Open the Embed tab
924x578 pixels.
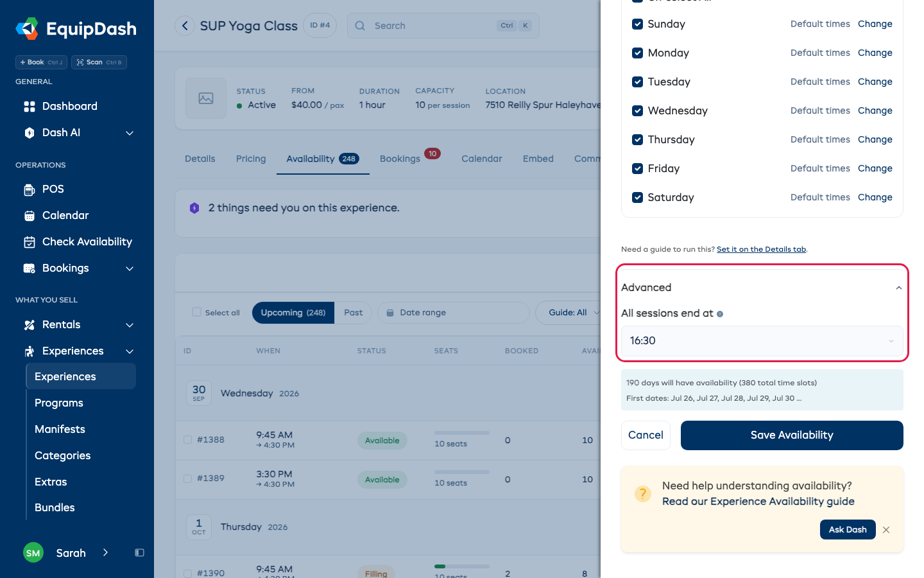click(538, 159)
